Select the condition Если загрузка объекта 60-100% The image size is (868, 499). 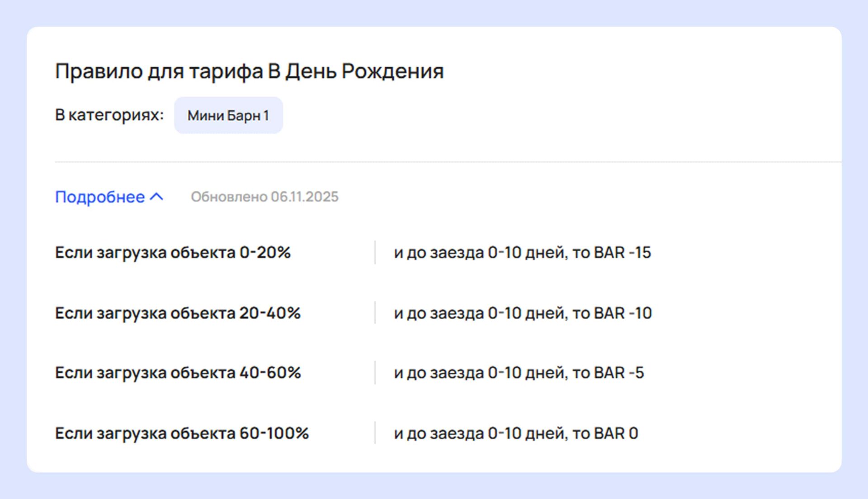tap(182, 433)
